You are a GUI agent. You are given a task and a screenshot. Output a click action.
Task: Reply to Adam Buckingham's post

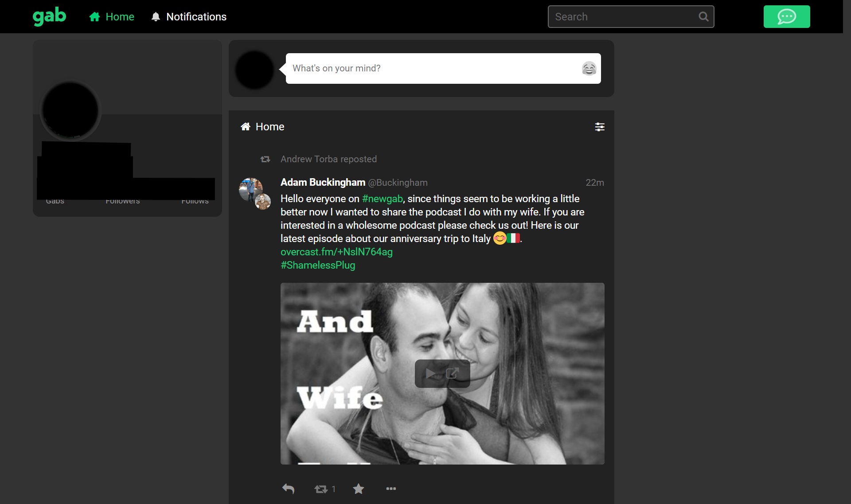(x=289, y=489)
